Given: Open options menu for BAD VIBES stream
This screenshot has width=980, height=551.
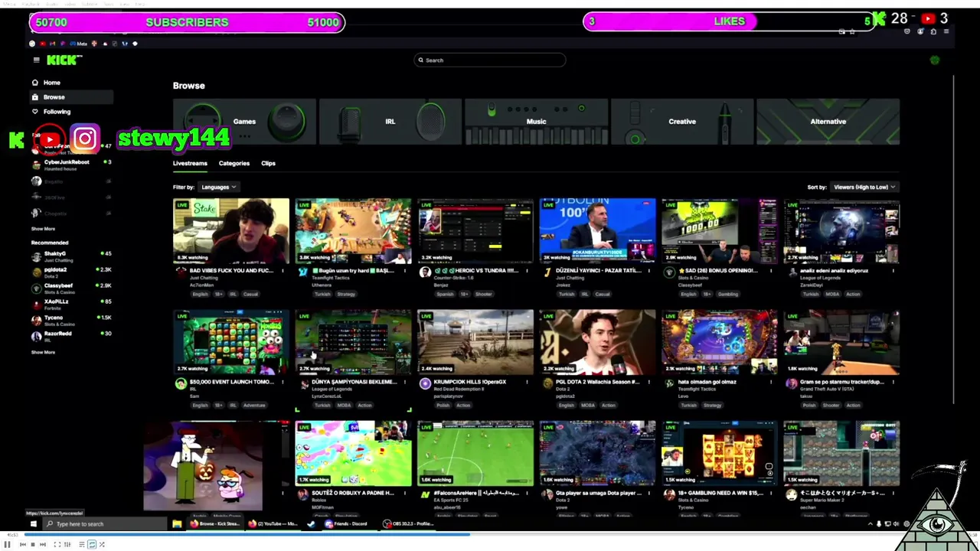Looking at the screenshot, I should click(283, 271).
